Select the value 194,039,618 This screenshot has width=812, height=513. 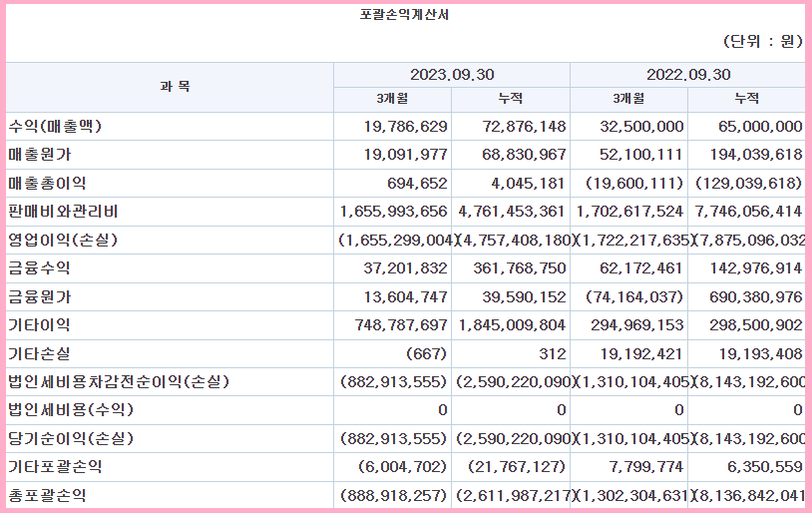click(x=756, y=155)
